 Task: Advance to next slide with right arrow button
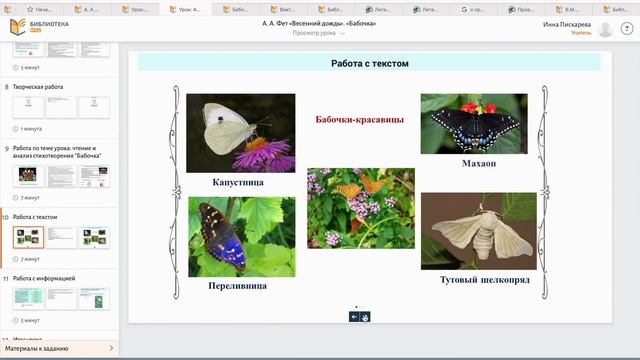(x=365, y=317)
